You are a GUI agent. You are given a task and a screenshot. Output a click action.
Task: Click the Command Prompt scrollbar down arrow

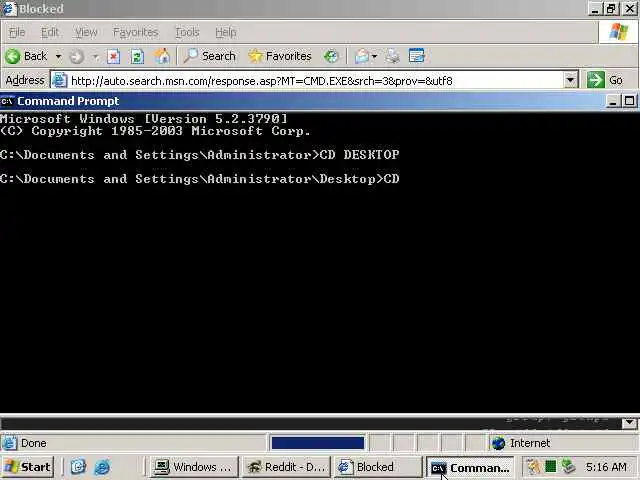click(629, 423)
